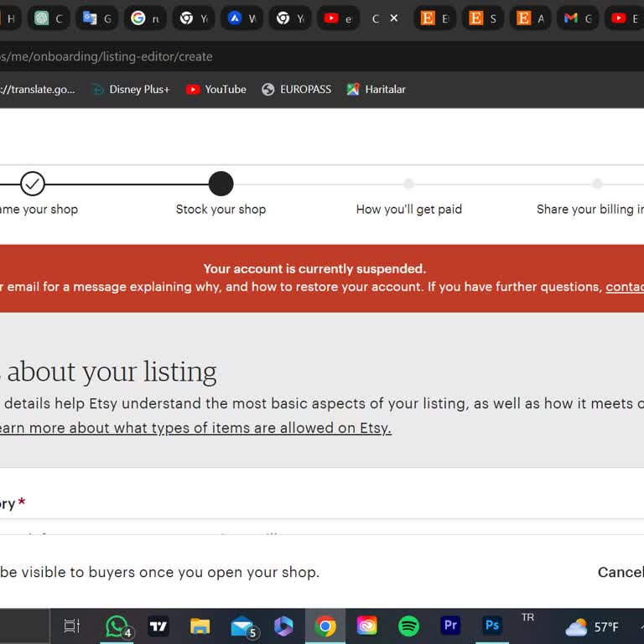The height and width of the screenshot is (644, 644).
Task: Open TradingView from the taskbar
Action: click(x=158, y=626)
